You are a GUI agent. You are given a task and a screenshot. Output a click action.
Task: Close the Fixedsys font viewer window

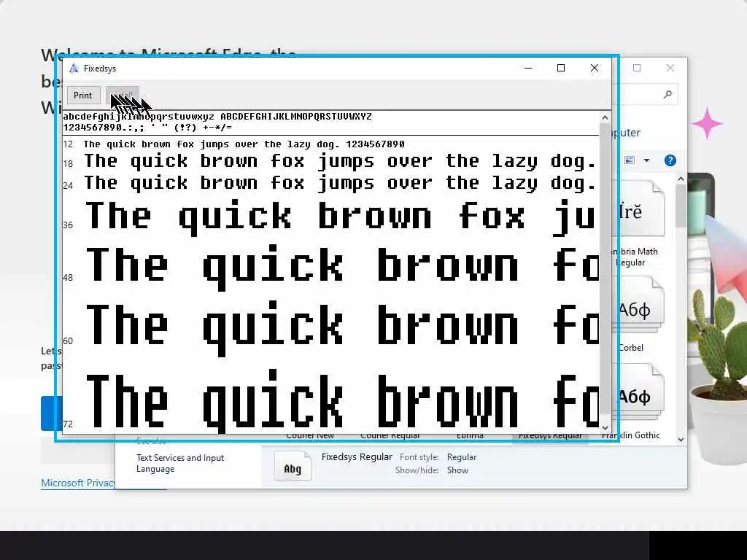click(x=594, y=68)
